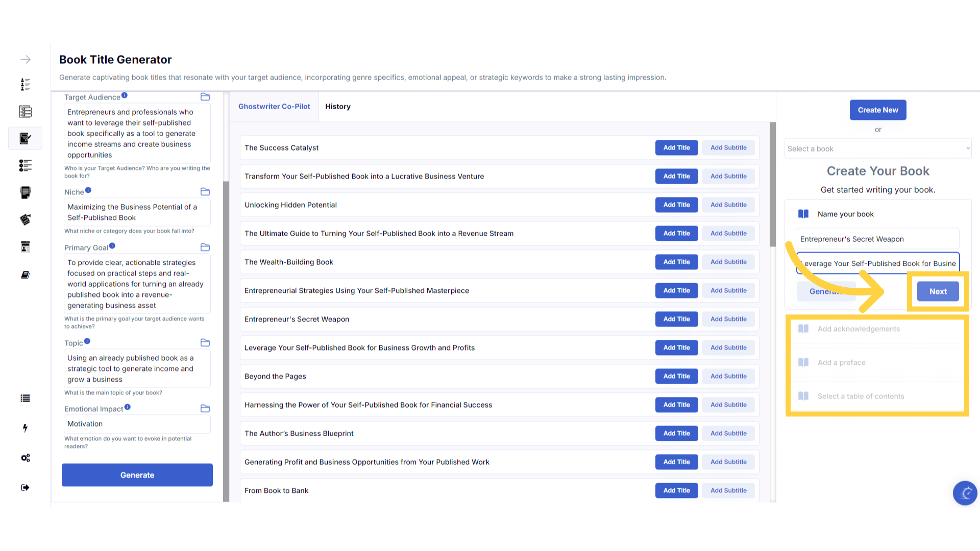This screenshot has height=551, width=980.
Task: Click Add Title for The Success Catalyst
Action: 676,148
